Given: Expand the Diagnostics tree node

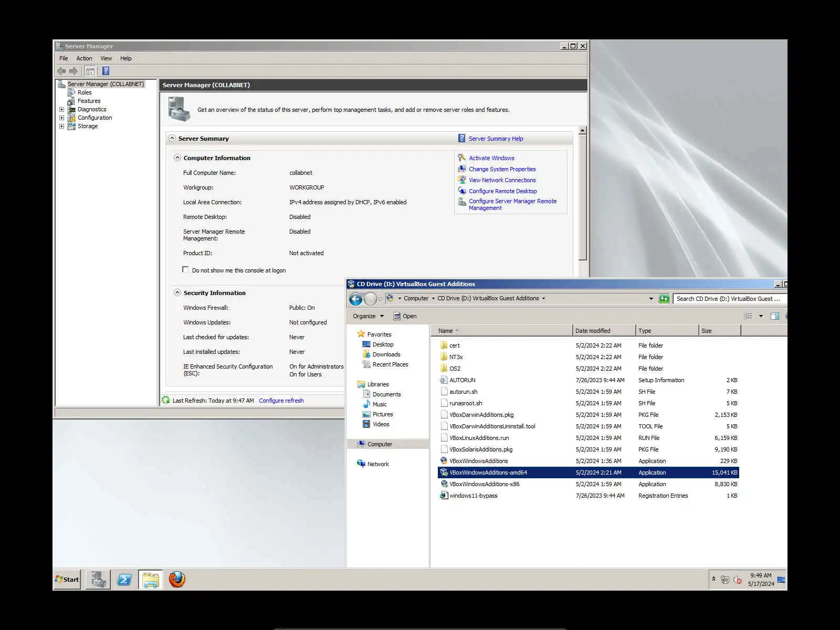Looking at the screenshot, I should tap(62, 110).
